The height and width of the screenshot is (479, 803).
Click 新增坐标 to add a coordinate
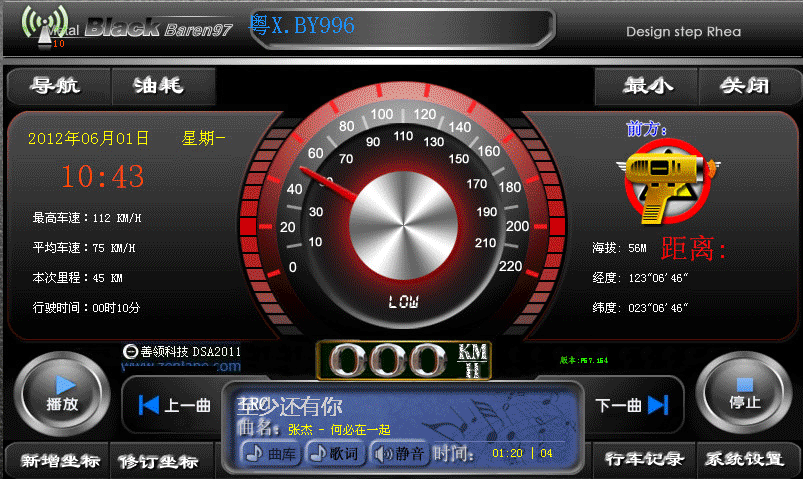pyautogui.click(x=59, y=461)
